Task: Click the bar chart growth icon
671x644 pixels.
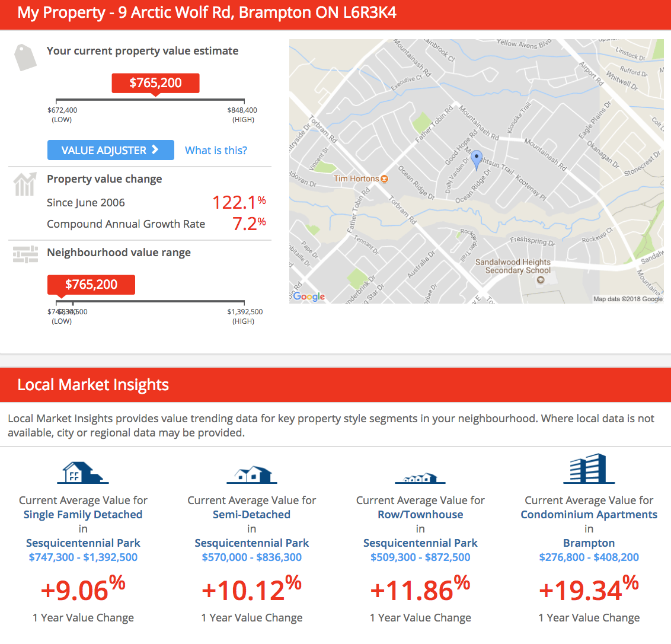Action: click(25, 184)
